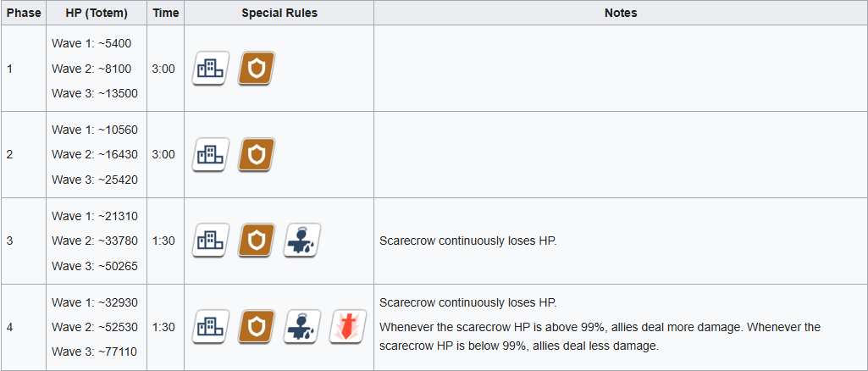
Task: Click the building icon in Phase 1 row
Action: tap(211, 68)
